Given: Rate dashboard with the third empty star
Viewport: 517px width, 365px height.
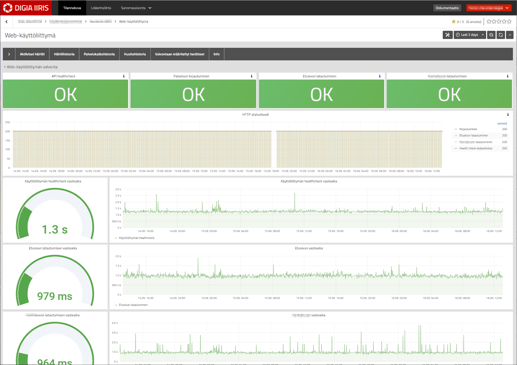Looking at the screenshot, I should (499, 21).
